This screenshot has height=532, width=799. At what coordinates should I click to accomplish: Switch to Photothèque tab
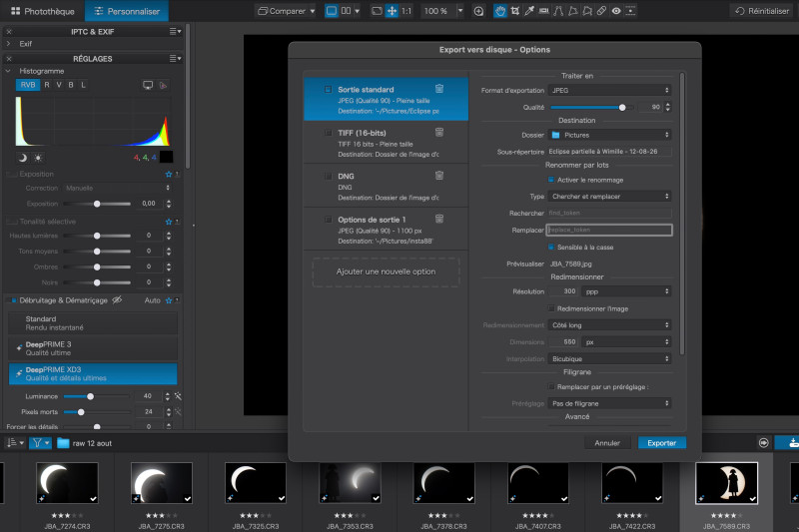[x=42, y=11]
